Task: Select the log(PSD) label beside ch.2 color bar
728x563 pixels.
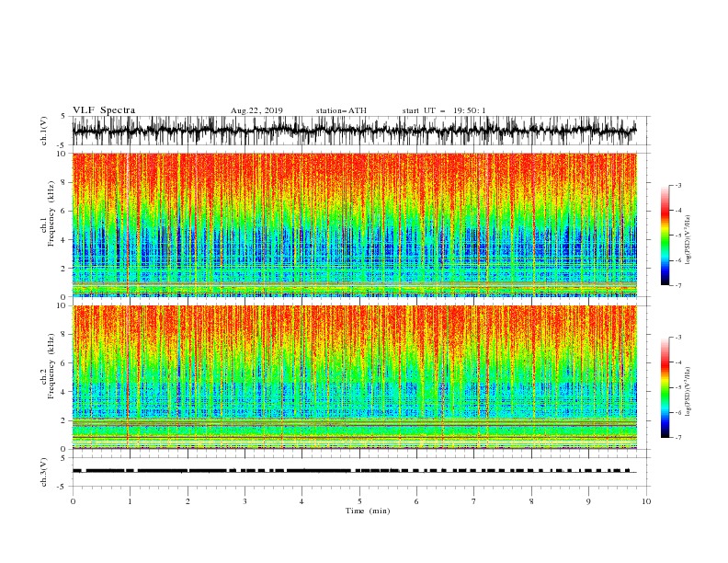Action: pyautogui.click(x=688, y=392)
